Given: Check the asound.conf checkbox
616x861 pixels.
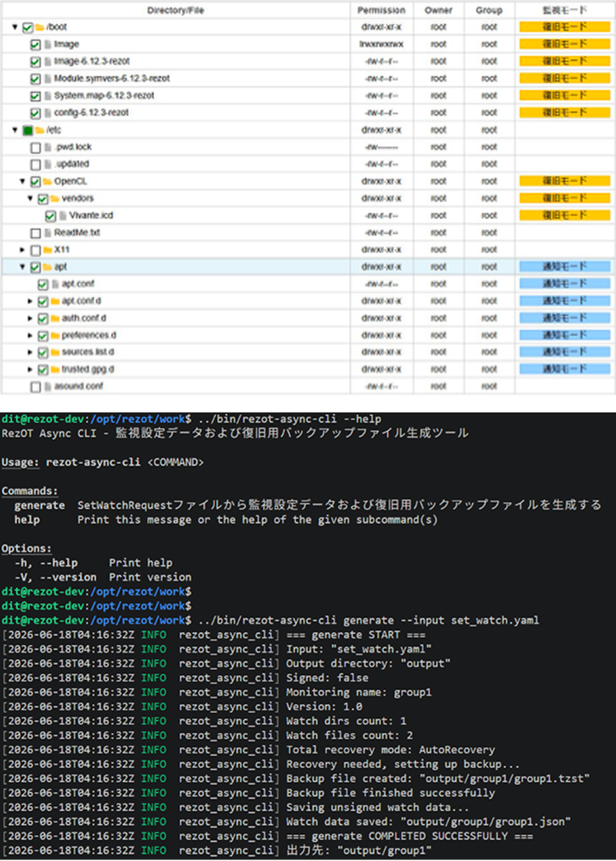Looking at the screenshot, I should [35, 387].
